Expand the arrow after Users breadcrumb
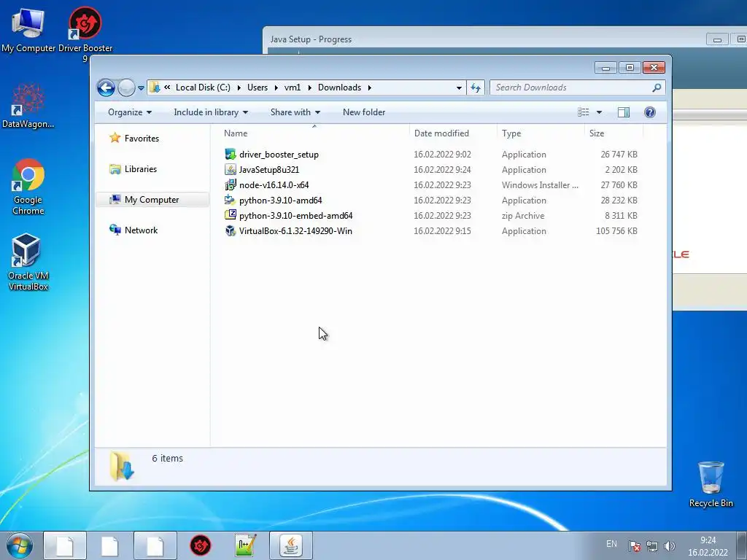Screen dimensions: 747x560 click(276, 87)
